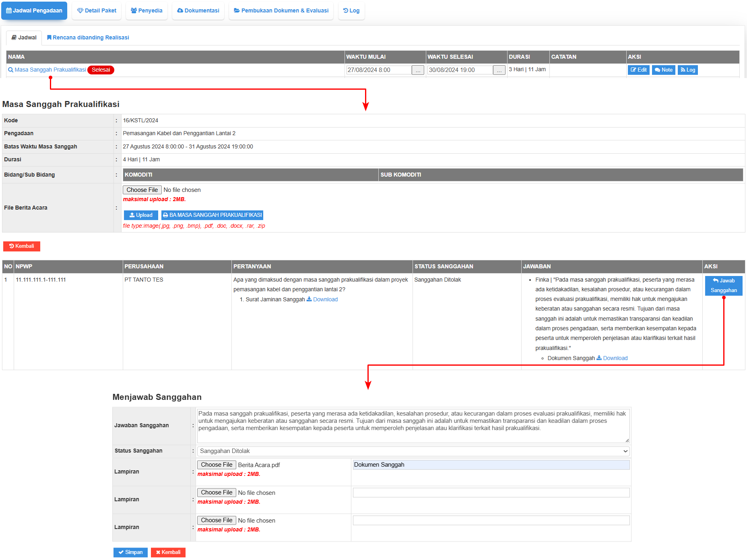Open date picker for Waktu Mulai
The height and width of the screenshot is (560, 747).
(x=418, y=70)
